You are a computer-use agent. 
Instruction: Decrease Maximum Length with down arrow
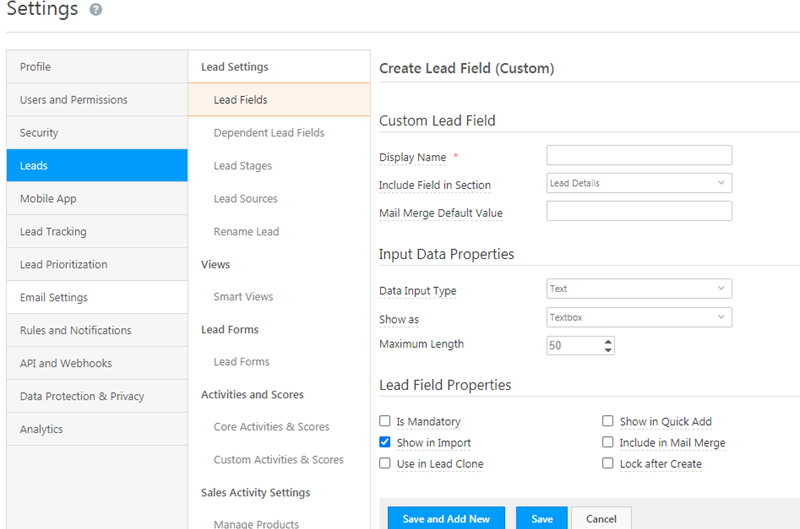point(608,350)
